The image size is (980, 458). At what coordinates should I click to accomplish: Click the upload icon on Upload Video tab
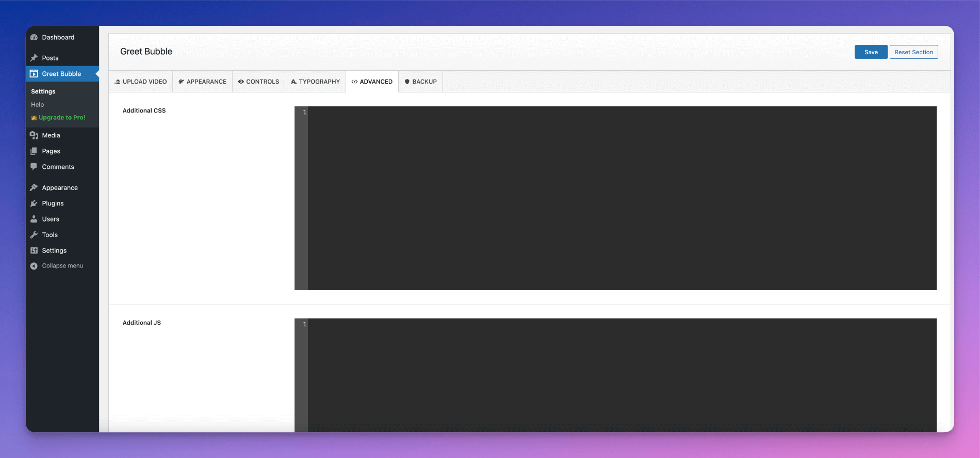click(x=118, y=82)
